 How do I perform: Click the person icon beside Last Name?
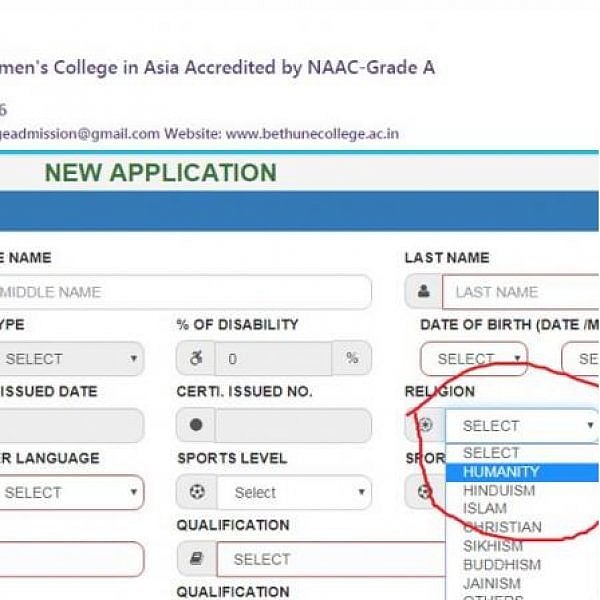[423, 292]
